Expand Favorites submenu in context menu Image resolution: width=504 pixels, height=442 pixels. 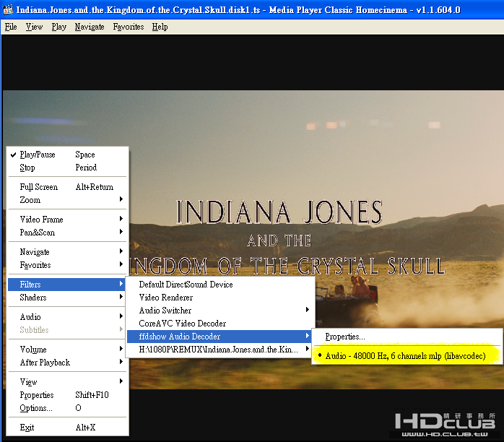(x=67, y=265)
